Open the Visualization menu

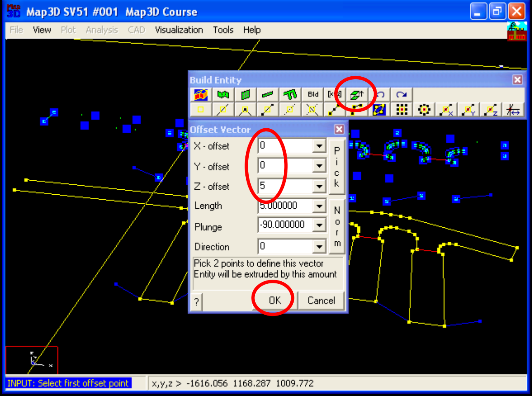pyautogui.click(x=179, y=30)
